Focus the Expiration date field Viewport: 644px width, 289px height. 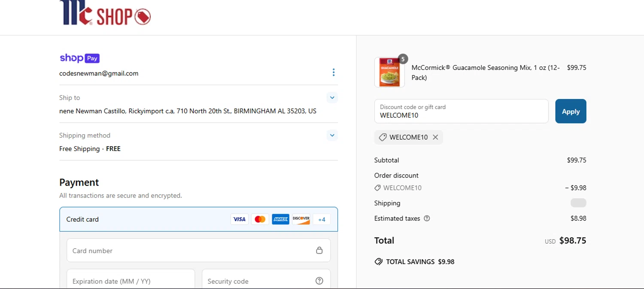pos(131,279)
